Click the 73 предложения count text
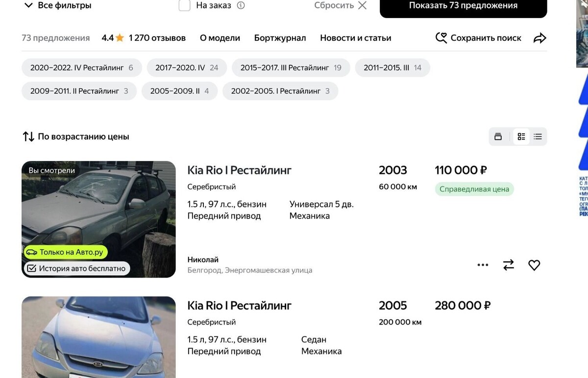This screenshot has height=378, width=588. click(x=56, y=38)
